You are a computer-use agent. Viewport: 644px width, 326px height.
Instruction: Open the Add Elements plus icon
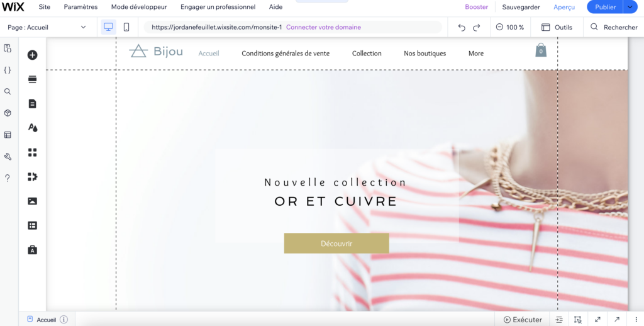point(33,55)
